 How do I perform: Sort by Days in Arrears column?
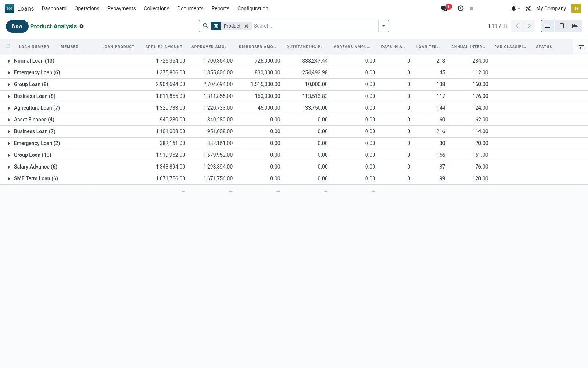pos(393,47)
